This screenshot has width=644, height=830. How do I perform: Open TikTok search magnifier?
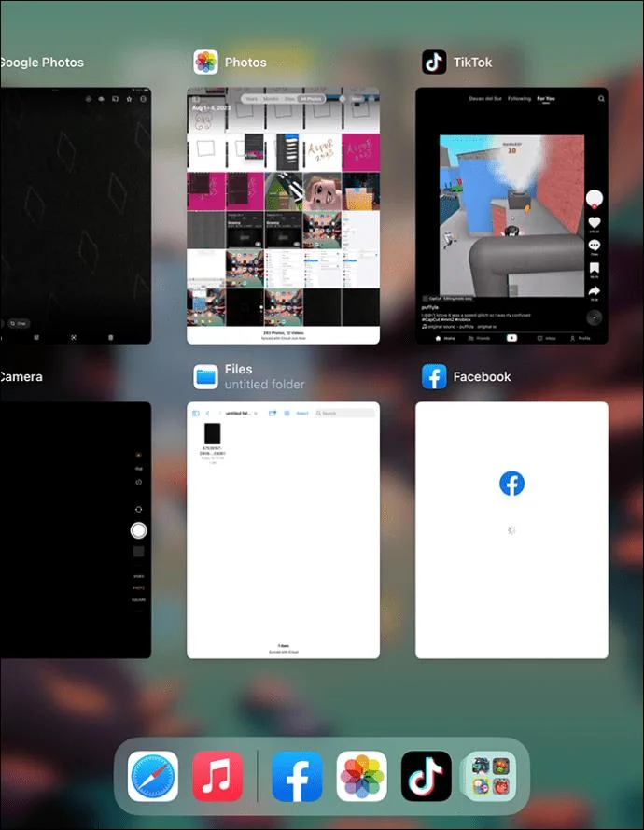coord(601,98)
